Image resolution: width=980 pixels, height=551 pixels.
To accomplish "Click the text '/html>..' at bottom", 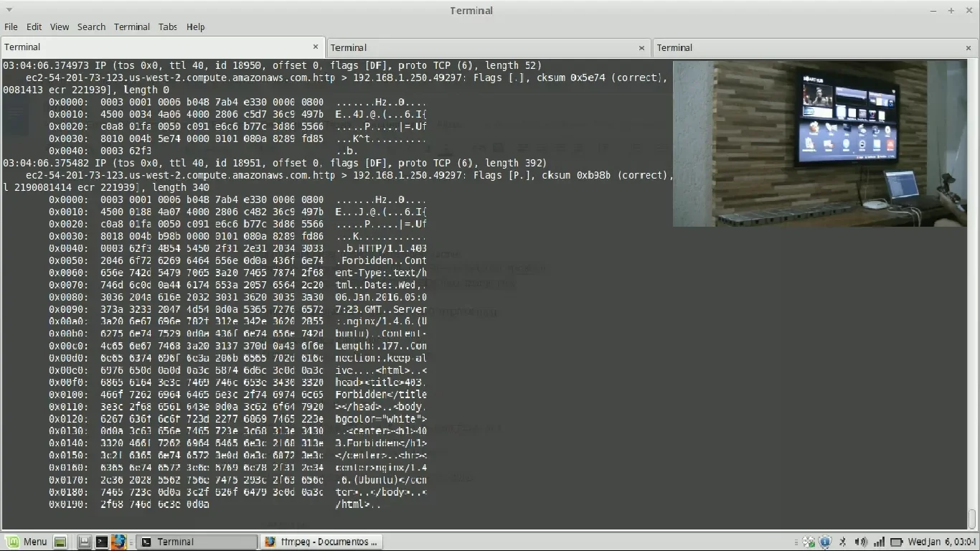I will (x=358, y=504).
